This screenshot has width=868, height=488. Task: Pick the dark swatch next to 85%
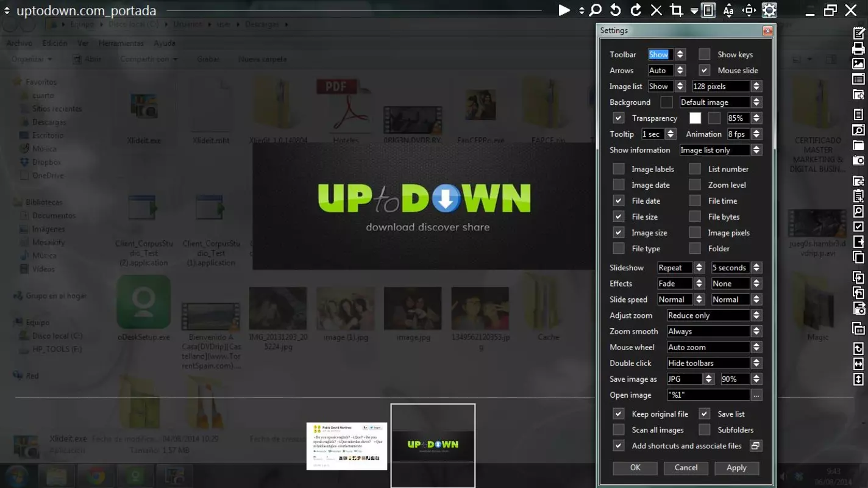pyautogui.click(x=714, y=118)
